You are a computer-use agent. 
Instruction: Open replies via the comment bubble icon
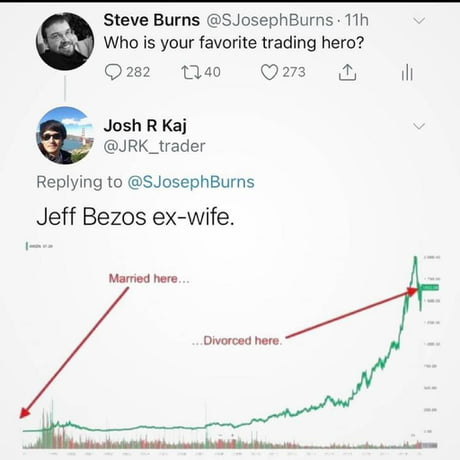[113, 72]
